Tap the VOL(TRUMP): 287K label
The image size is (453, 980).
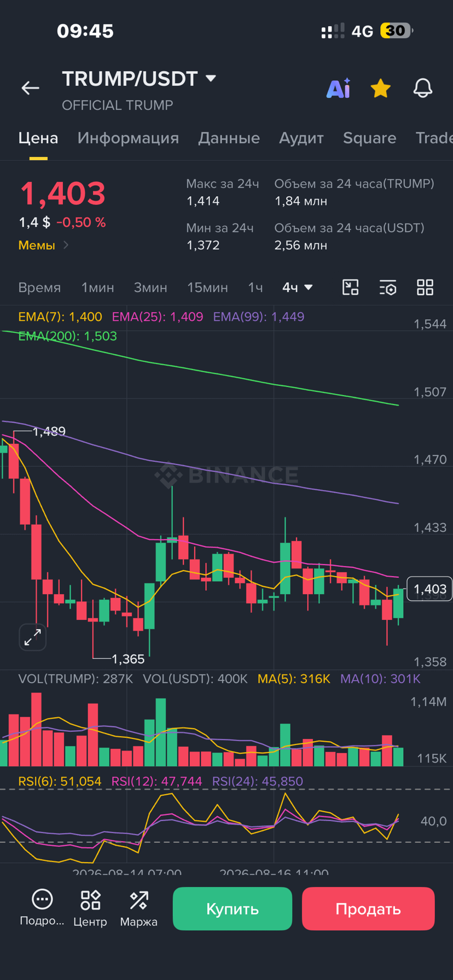(75, 679)
